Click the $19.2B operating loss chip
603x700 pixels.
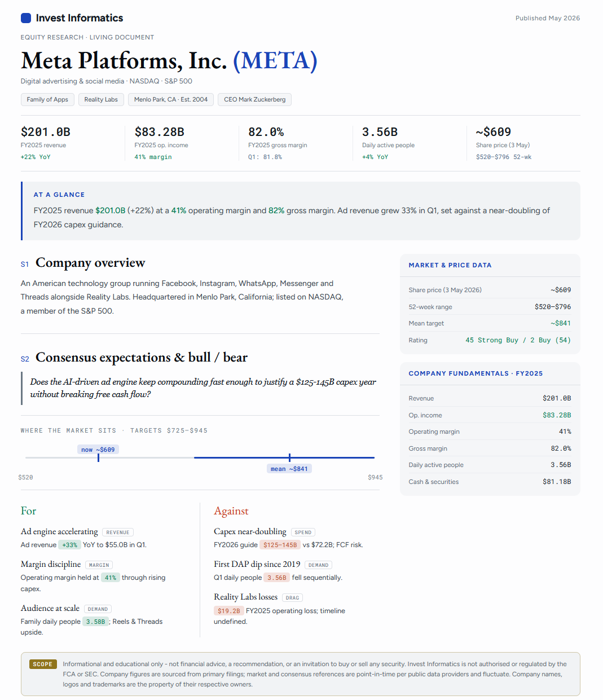229,611
